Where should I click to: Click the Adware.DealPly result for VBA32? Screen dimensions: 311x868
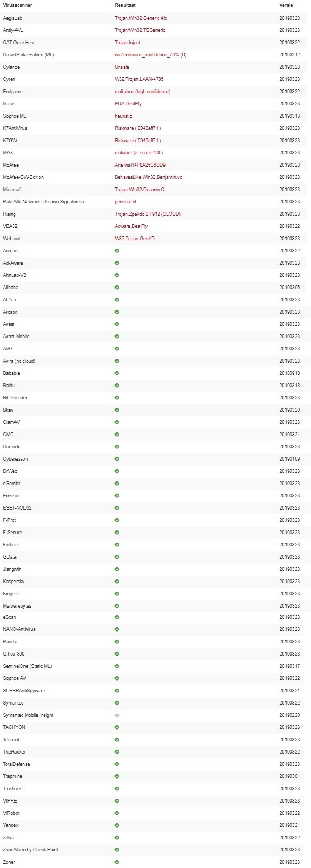131,226
